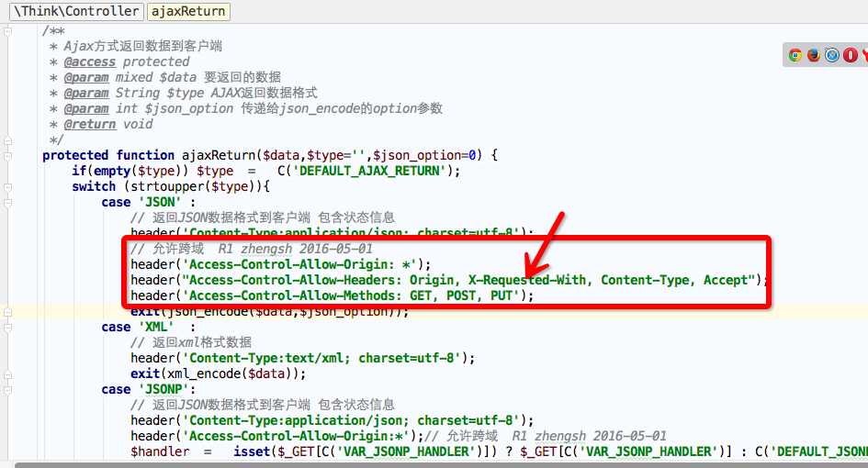Fold the case 'JSON' block
The height and width of the screenshot is (468, 868).
[x=7, y=203]
